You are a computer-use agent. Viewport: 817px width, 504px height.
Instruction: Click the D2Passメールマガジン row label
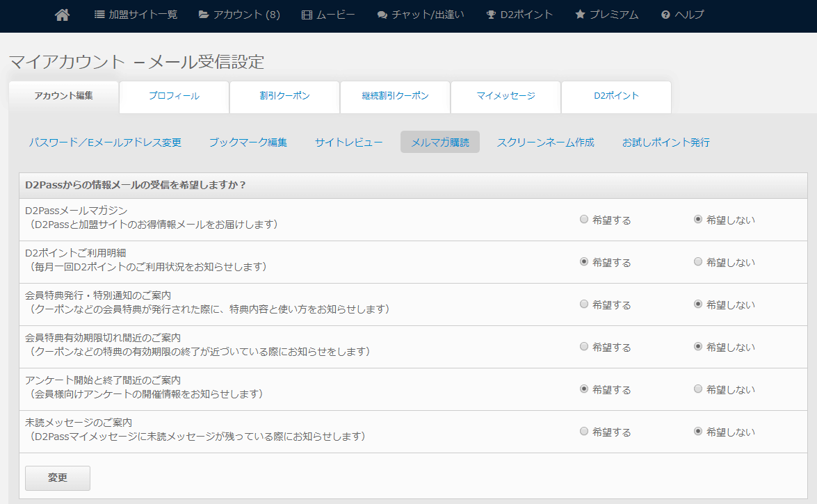76,211
